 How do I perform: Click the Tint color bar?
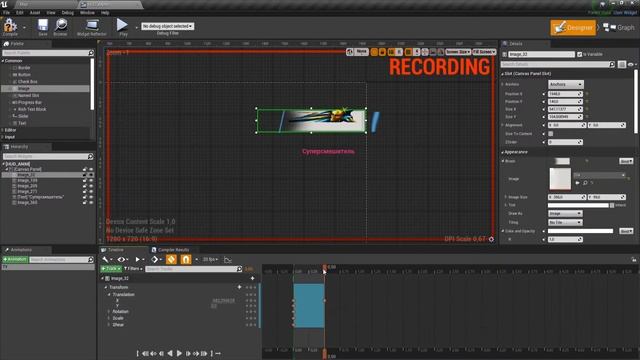[x=578, y=205]
